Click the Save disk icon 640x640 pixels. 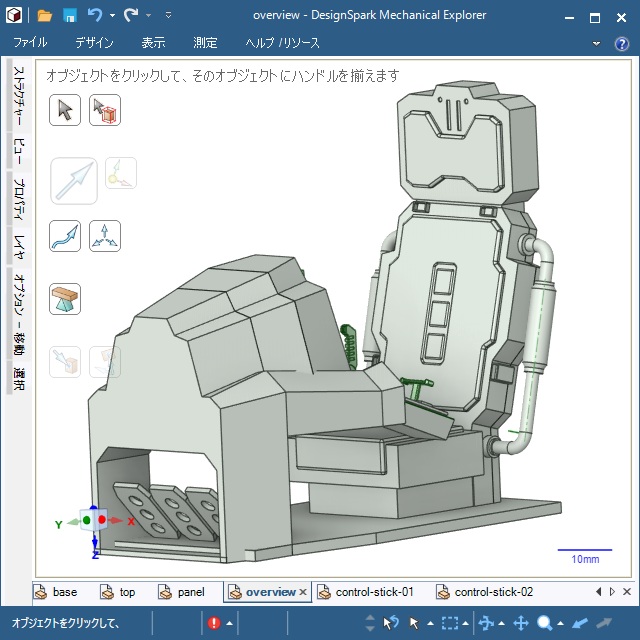coord(70,15)
